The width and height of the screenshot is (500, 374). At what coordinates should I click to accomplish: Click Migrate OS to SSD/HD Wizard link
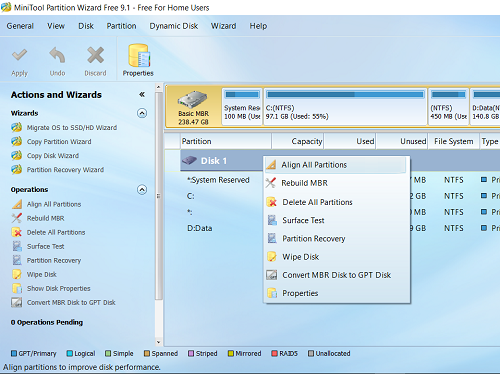click(72, 128)
